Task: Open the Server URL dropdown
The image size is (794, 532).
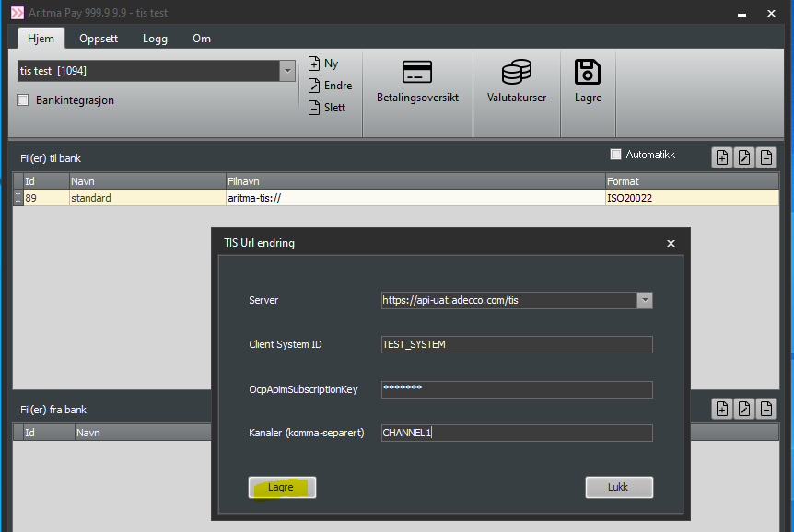Action: click(x=645, y=300)
